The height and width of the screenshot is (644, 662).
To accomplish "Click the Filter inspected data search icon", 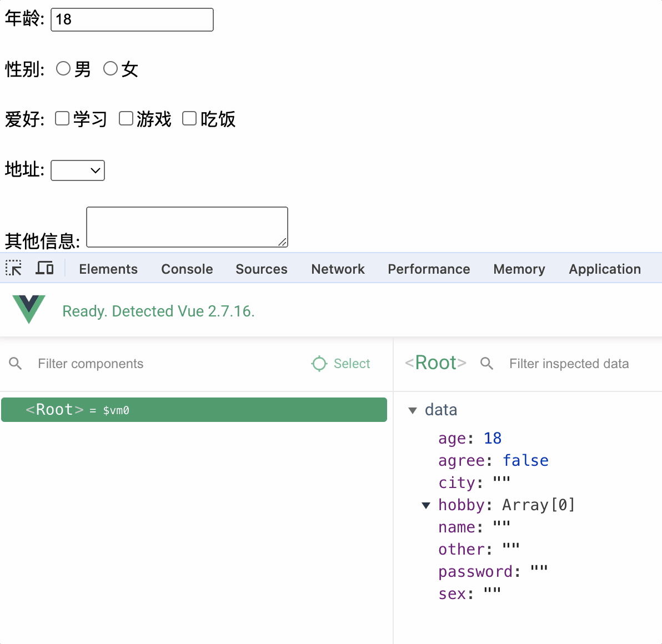I will pyautogui.click(x=487, y=363).
